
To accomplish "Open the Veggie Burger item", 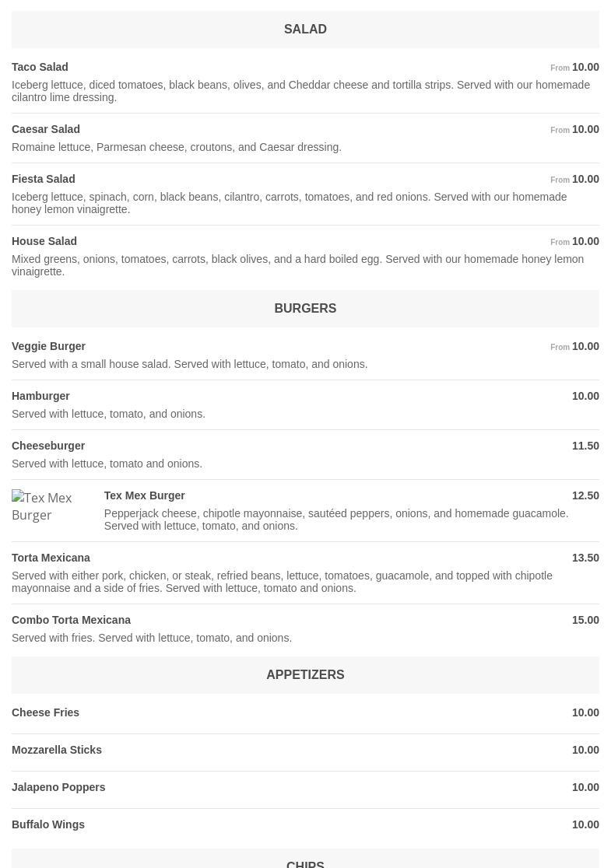I will [x=48, y=346].
